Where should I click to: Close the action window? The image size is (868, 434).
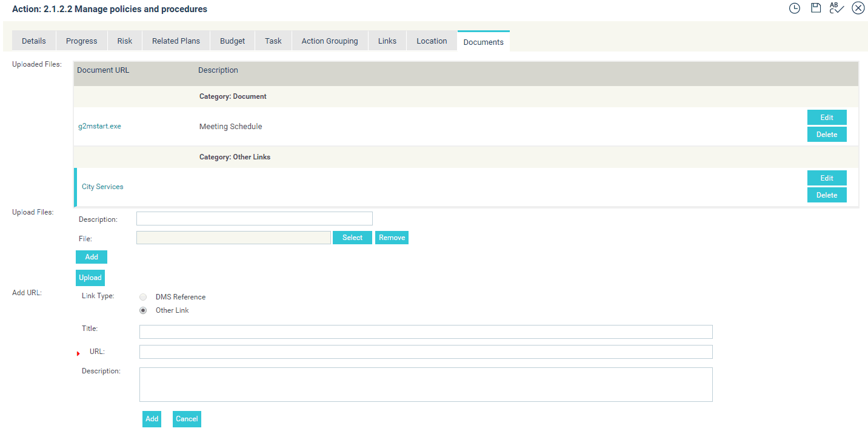(858, 8)
